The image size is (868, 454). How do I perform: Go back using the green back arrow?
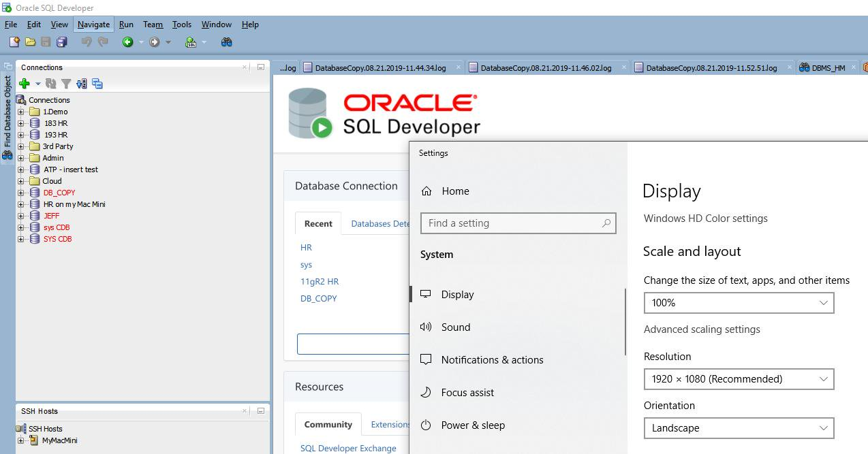(127, 42)
